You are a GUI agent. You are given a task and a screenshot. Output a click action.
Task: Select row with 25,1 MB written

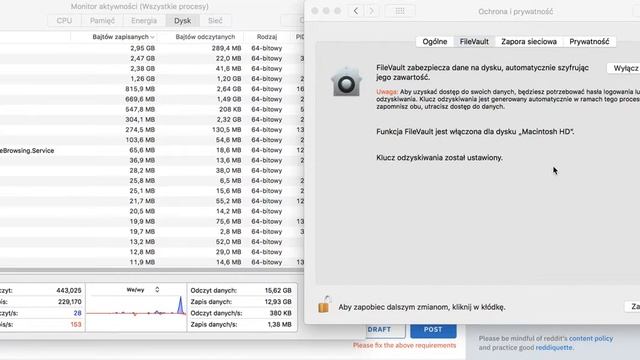(x=152, y=191)
